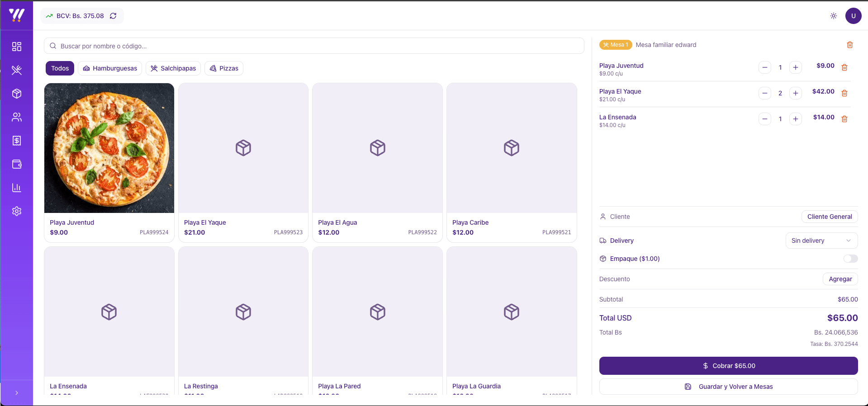Filter products by Pizzas
The height and width of the screenshot is (406, 868).
pyautogui.click(x=224, y=68)
